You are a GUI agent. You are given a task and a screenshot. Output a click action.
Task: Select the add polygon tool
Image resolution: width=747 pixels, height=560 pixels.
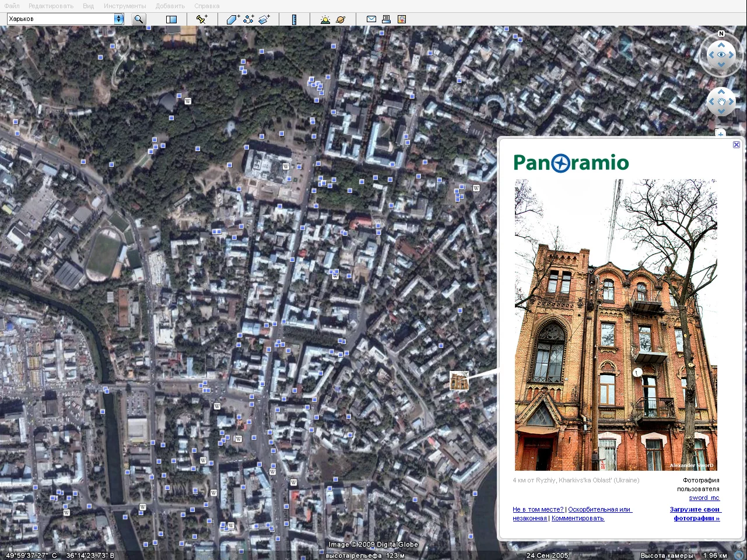(232, 19)
